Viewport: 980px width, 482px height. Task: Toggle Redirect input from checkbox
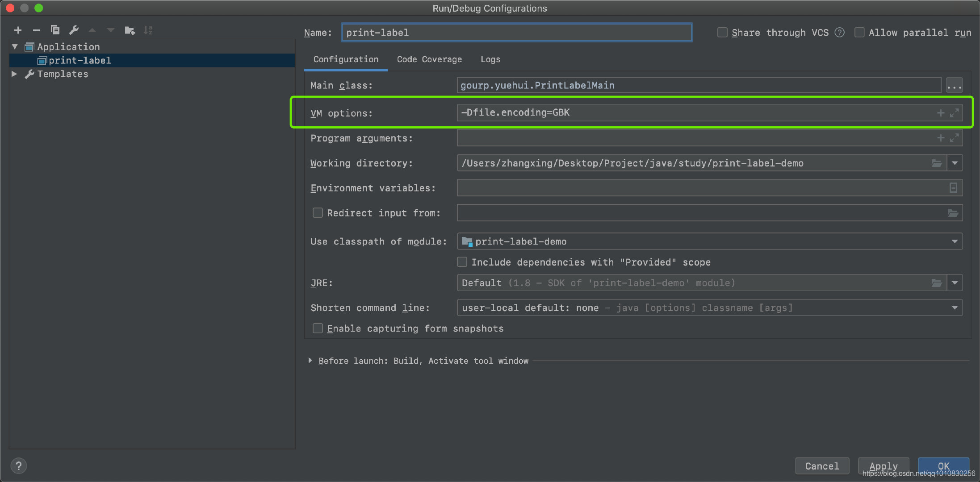pos(318,213)
